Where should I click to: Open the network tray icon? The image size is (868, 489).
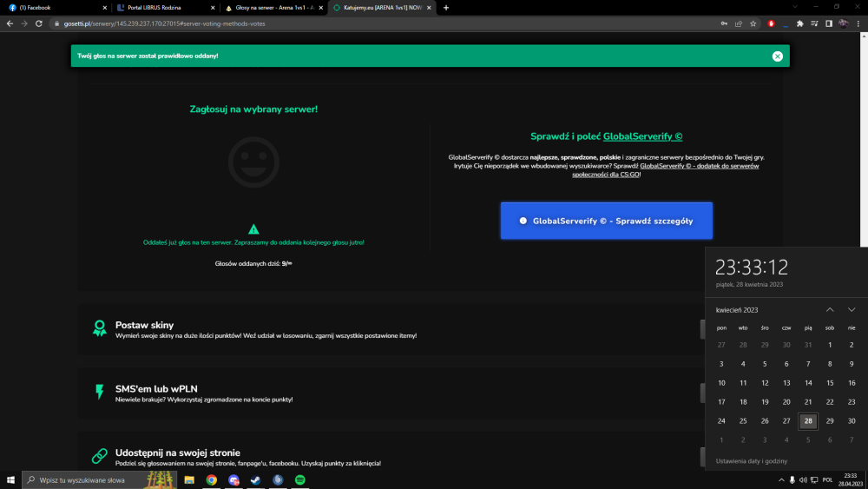coord(814,480)
